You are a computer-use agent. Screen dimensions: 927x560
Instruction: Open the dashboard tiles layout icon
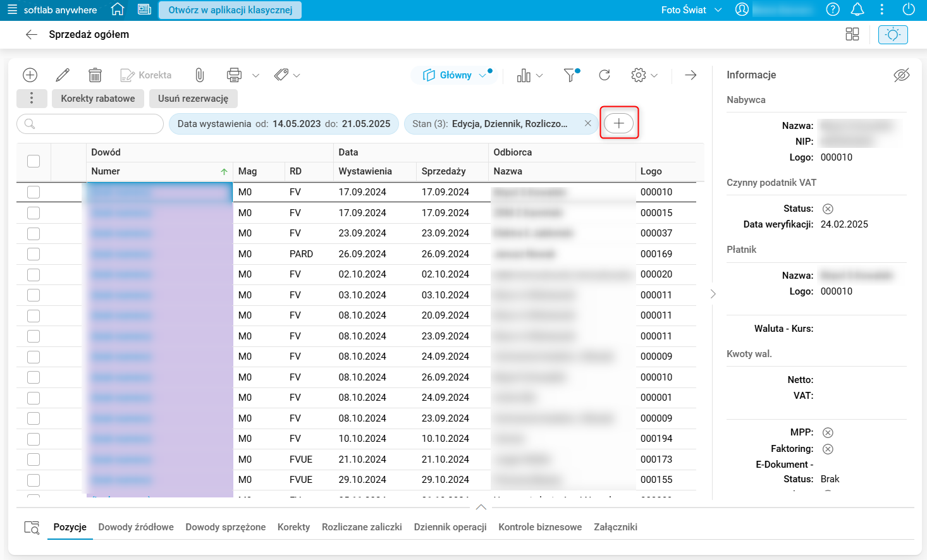(x=852, y=34)
